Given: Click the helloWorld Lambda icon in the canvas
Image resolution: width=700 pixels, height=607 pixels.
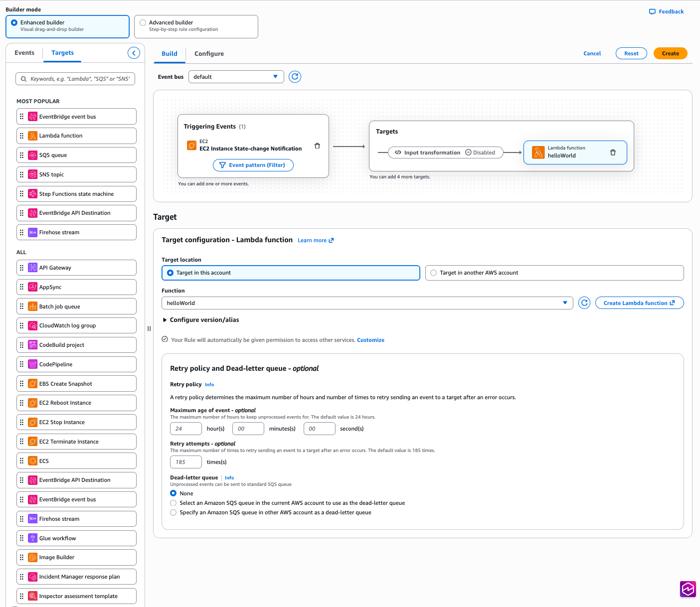Looking at the screenshot, I should (x=538, y=152).
